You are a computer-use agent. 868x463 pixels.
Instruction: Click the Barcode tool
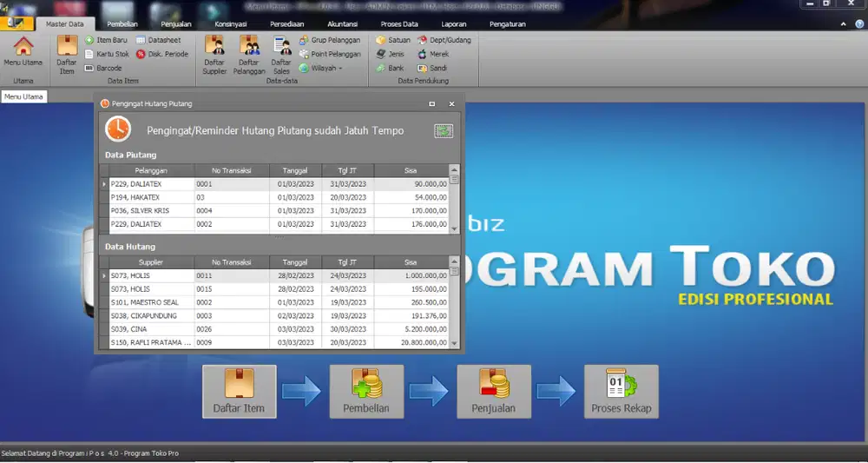pyautogui.click(x=103, y=68)
